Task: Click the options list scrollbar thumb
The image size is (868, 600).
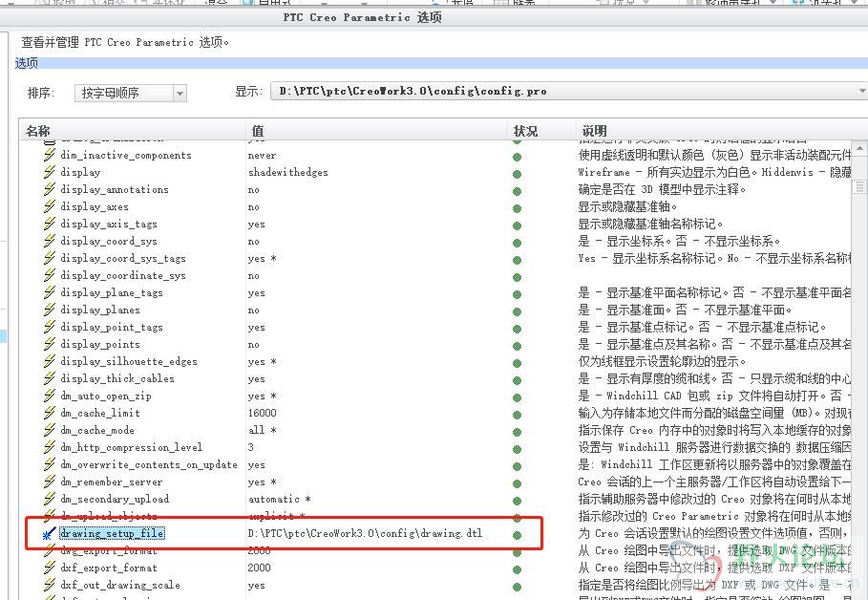Action: [859, 186]
